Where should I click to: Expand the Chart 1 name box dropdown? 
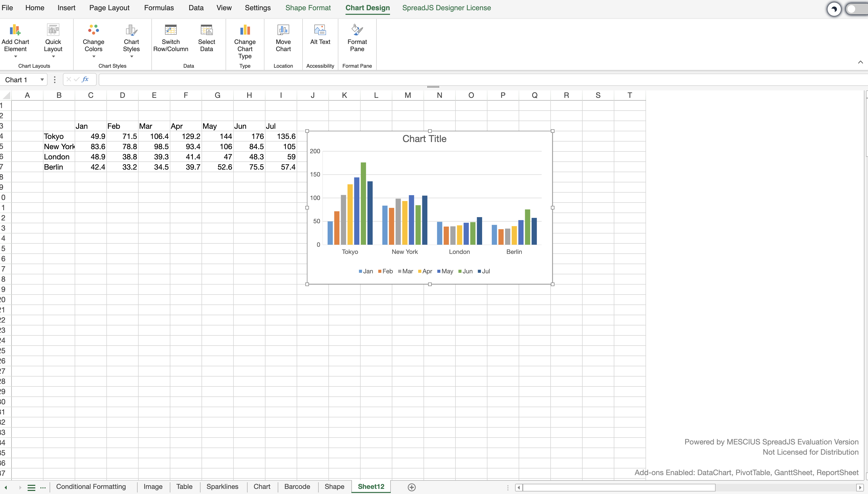point(42,80)
